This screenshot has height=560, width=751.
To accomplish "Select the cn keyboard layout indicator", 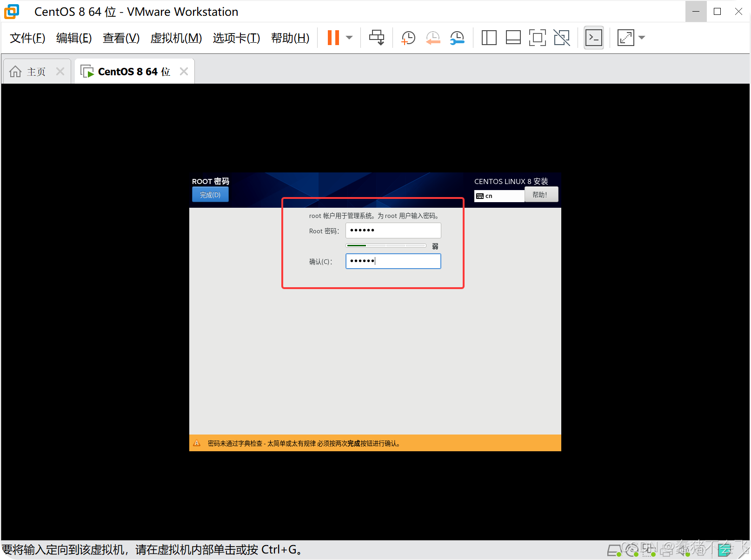I will (499, 196).
